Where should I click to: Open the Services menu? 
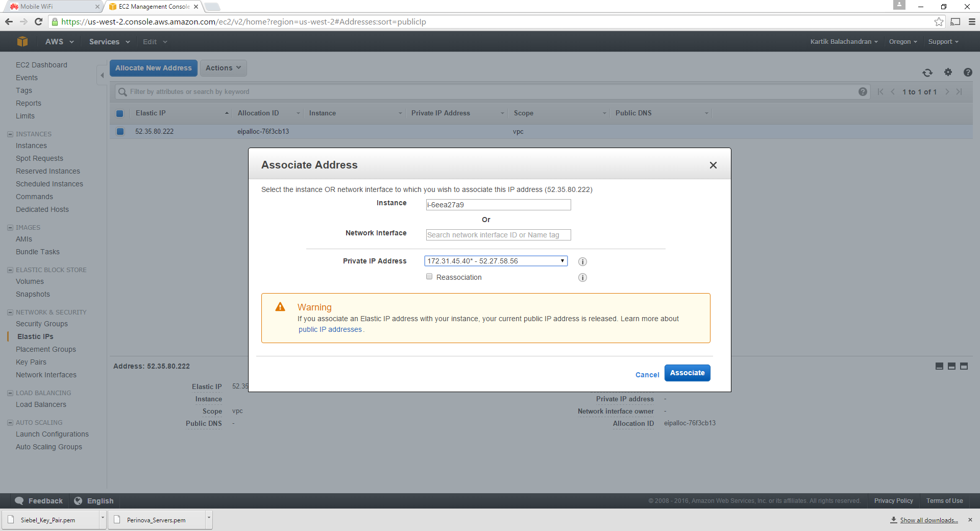(x=109, y=42)
